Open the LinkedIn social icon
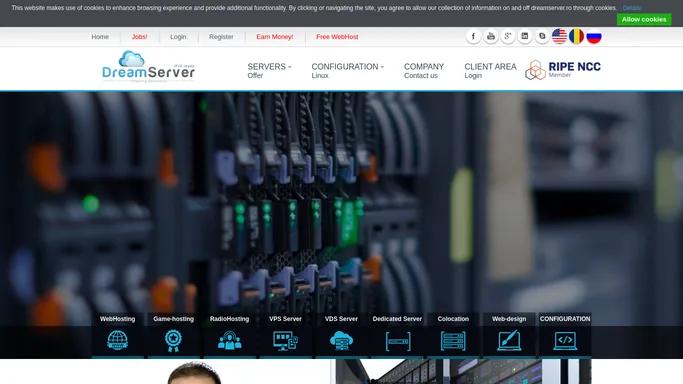 [x=525, y=37]
